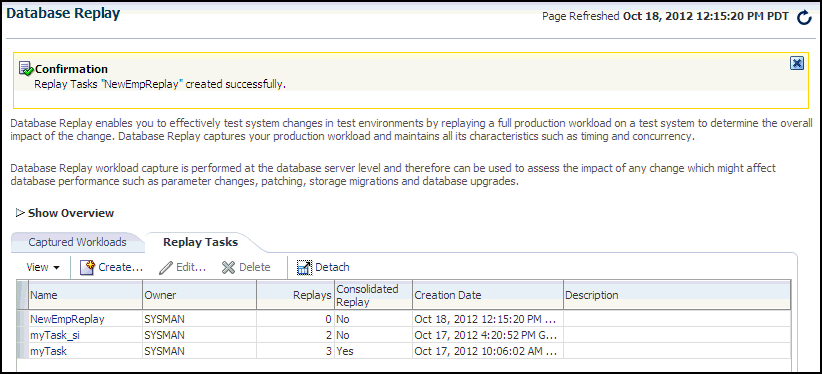Image resolution: width=822 pixels, height=374 pixels.
Task: Click the Edit toolbar button
Action: 182,267
